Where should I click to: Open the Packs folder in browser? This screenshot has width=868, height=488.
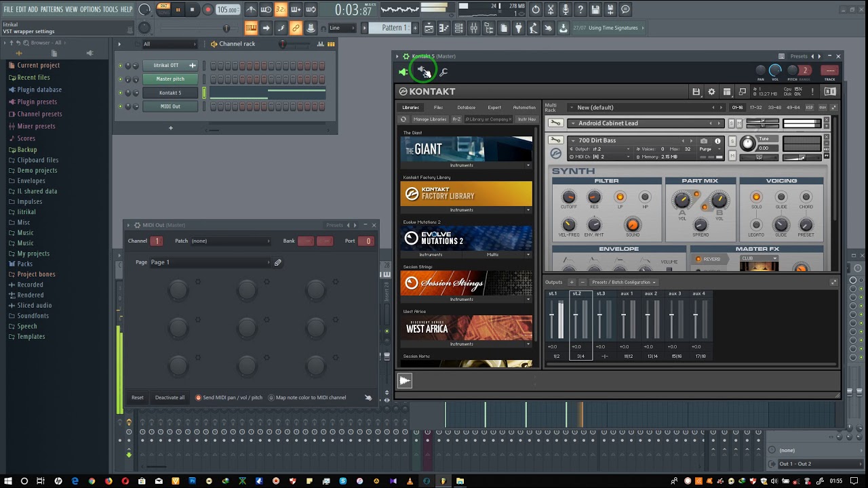click(24, 264)
